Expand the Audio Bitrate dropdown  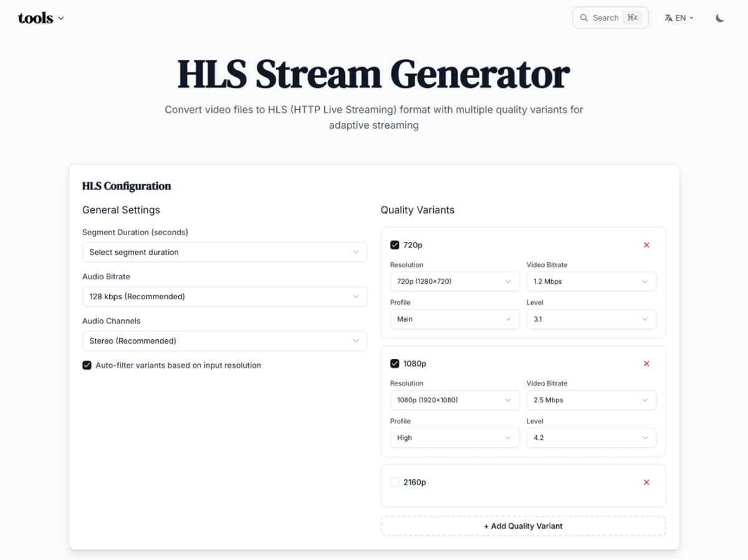point(224,297)
